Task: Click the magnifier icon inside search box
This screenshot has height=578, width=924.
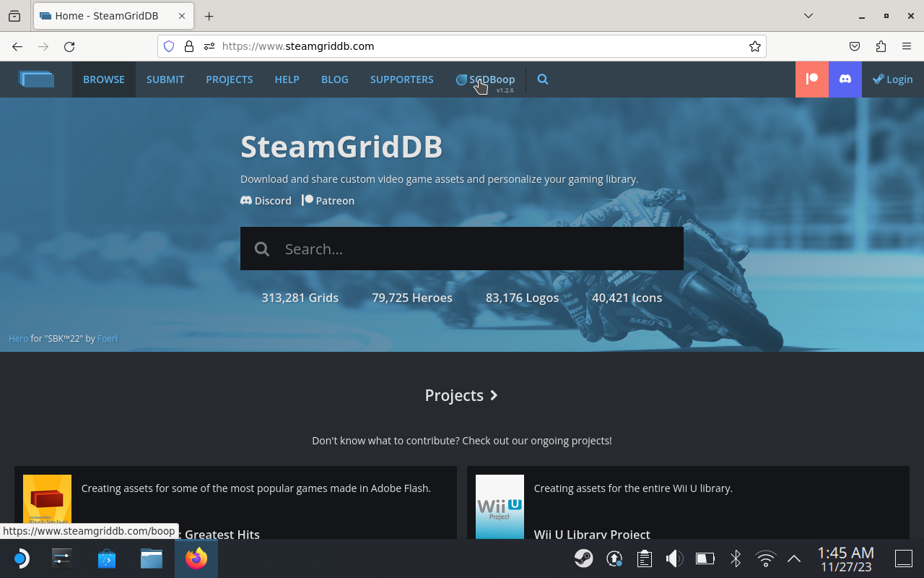Action: (x=262, y=249)
